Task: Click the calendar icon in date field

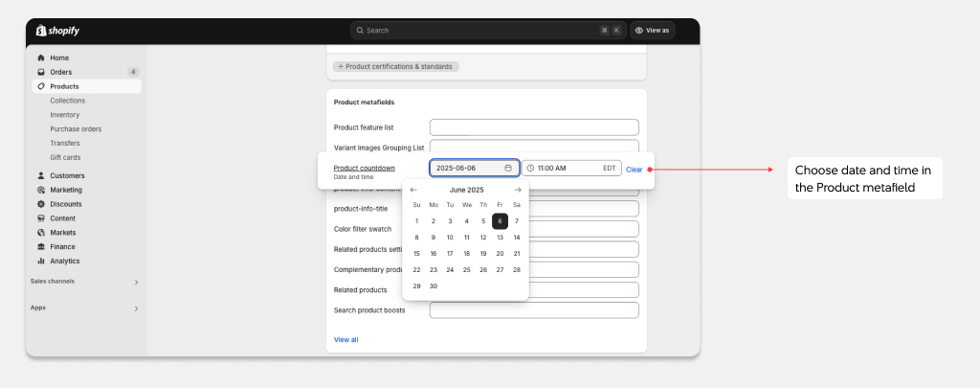Action: [508, 168]
